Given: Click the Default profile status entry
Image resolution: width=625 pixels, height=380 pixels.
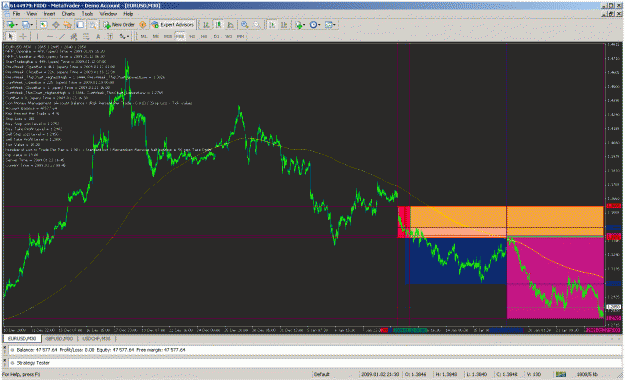Looking at the screenshot, I should click(321, 374).
